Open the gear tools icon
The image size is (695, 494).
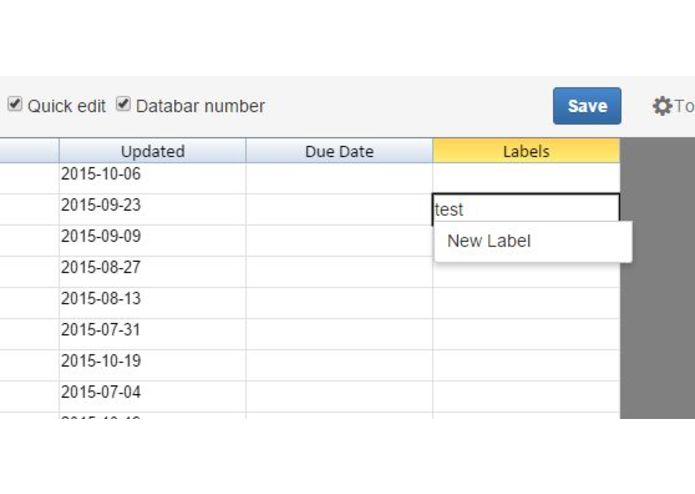tap(662, 106)
